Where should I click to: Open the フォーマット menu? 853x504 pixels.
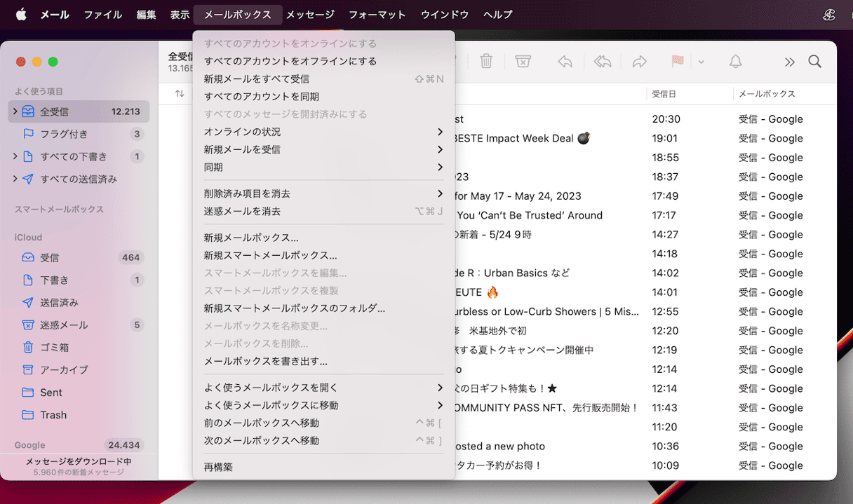377,14
